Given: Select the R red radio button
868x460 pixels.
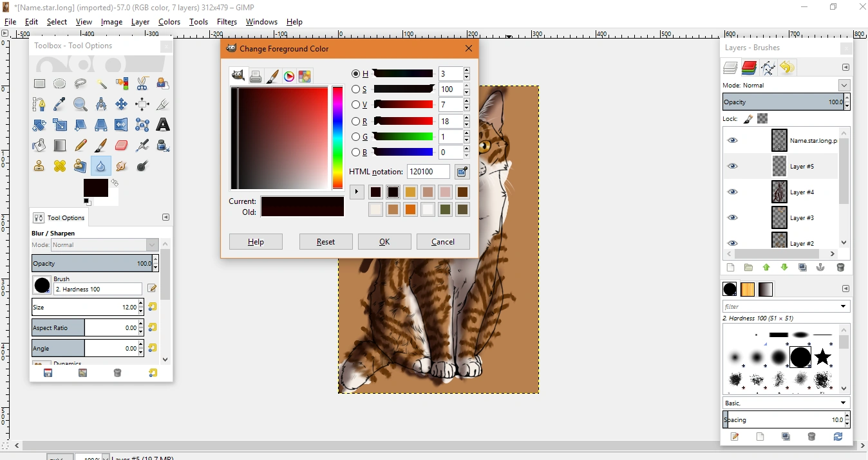Looking at the screenshot, I should (x=355, y=121).
